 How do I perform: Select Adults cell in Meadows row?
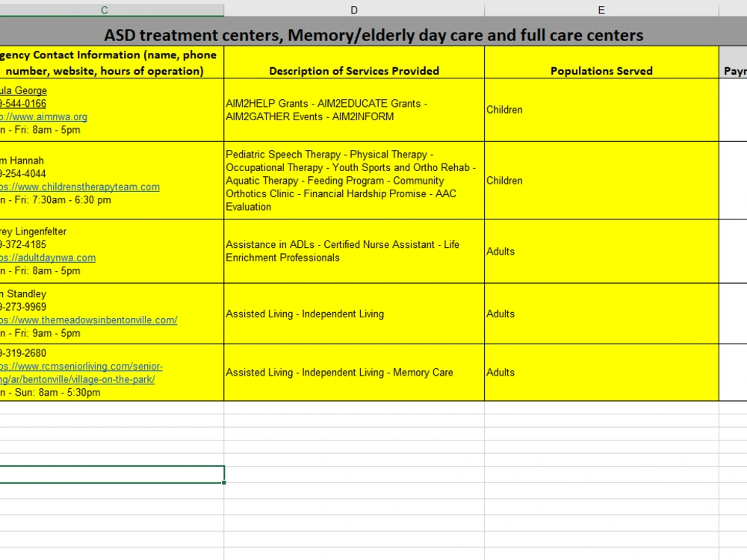[x=601, y=314]
